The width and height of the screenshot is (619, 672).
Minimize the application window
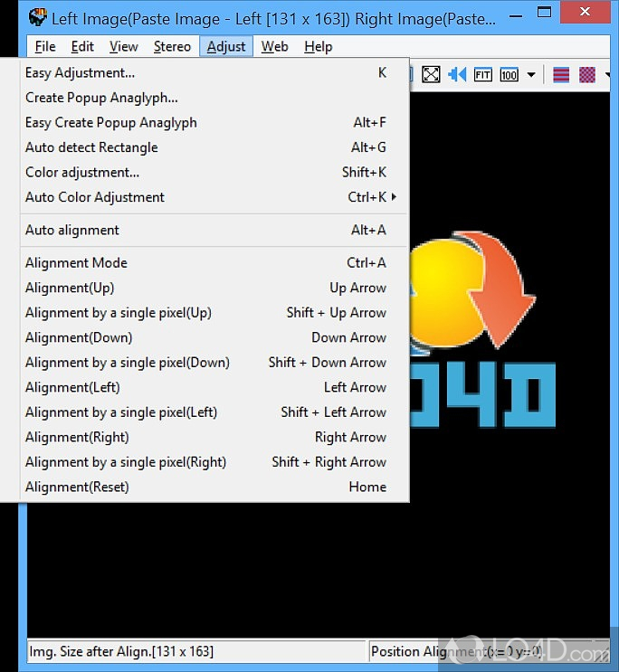tap(516, 16)
